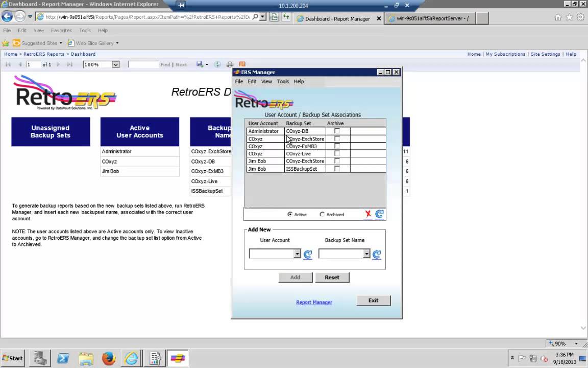
Task: Expand the export format dropdown arrow
Action: [207, 64]
